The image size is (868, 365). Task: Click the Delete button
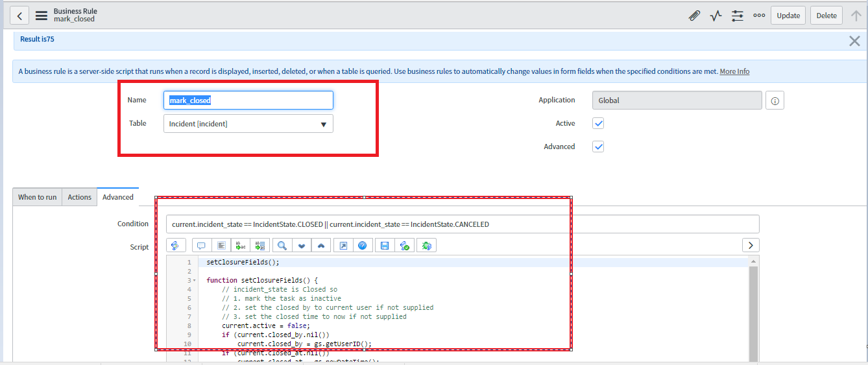coord(826,16)
